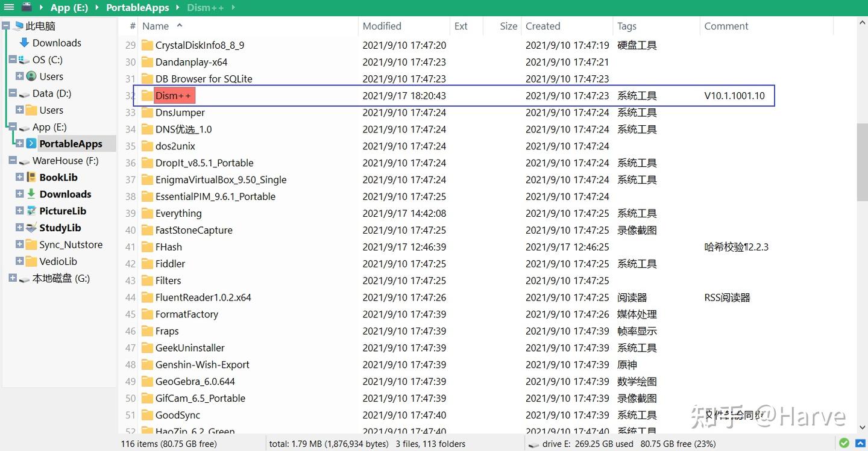Click App (E:) in the breadcrumb path
The width and height of the screenshot is (868, 451).
click(x=69, y=7)
